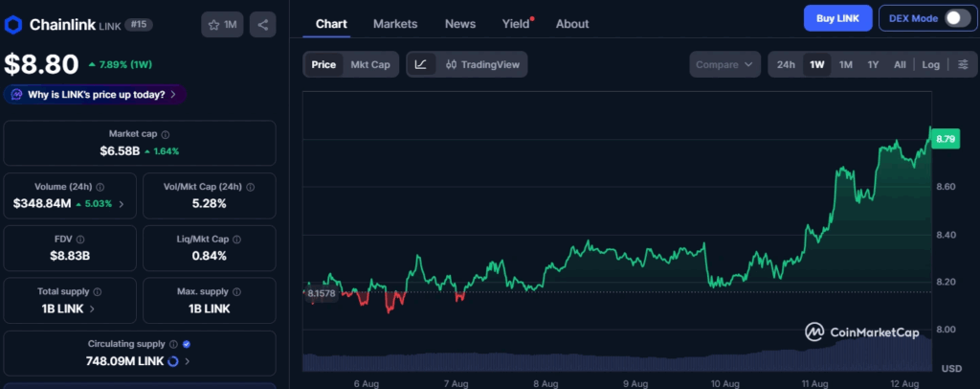
Task: Open the News tab
Action: tap(460, 24)
